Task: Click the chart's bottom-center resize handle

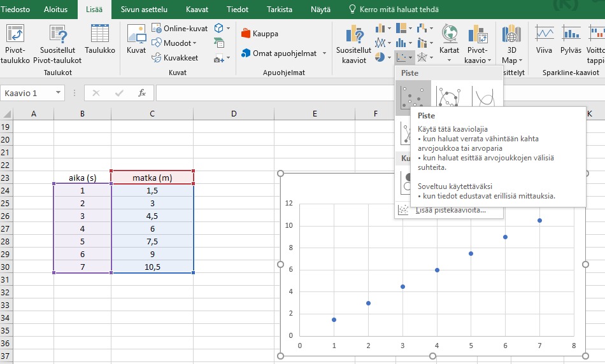Action: pyautogui.click(x=432, y=356)
